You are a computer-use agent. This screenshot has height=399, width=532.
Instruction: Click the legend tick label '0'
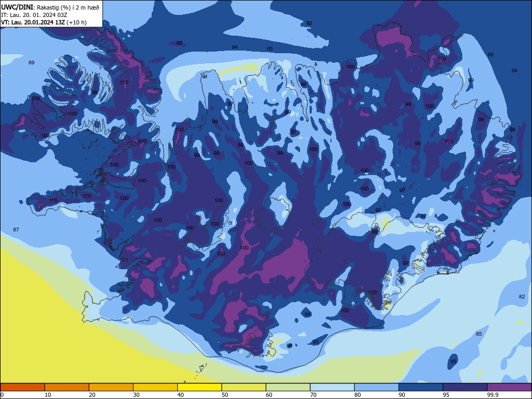tap(2, 395)
